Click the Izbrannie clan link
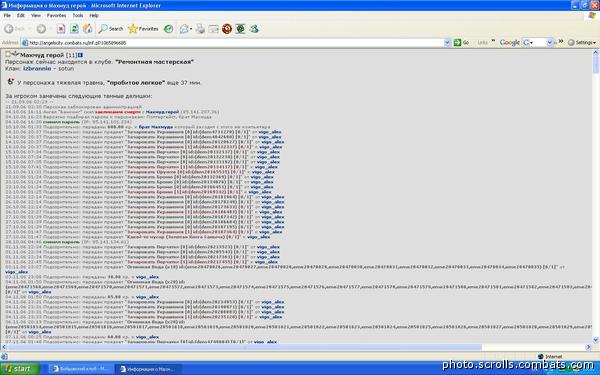This screenshot has height=375, width=600. pos(37,68)
